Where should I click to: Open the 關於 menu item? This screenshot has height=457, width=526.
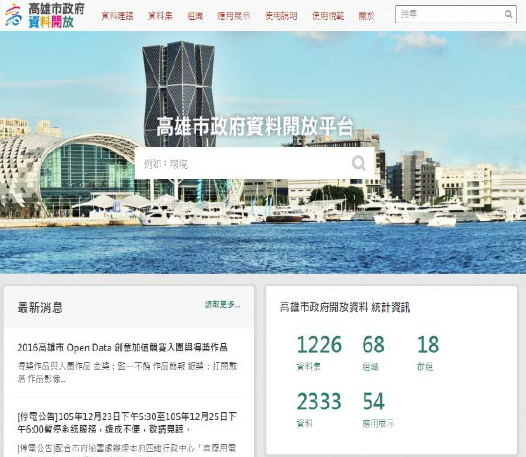(366, 16)
